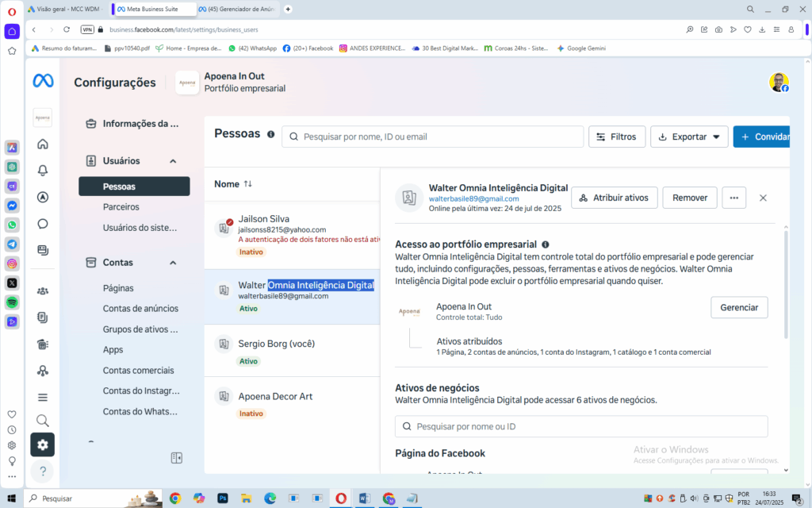Viewport: 812px width, 508px height.
Task: Open the Meta home icon in sidebar
Action: click(43, 144)
